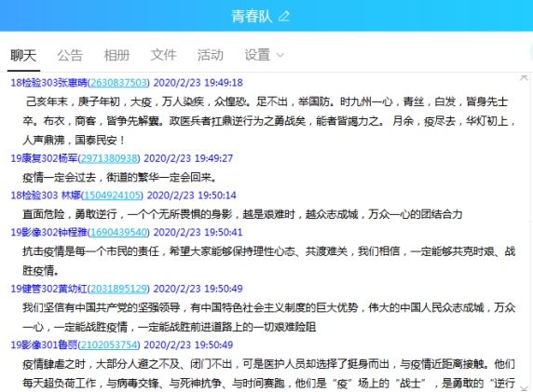533x392 pixels.
Task: Open the QQ number link 2630837503
Action: point(118,83)
